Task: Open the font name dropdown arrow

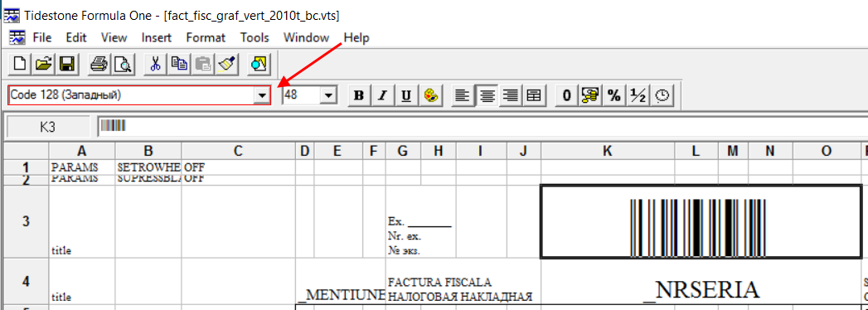Action: pyautogui.click(x=262, y=96)
